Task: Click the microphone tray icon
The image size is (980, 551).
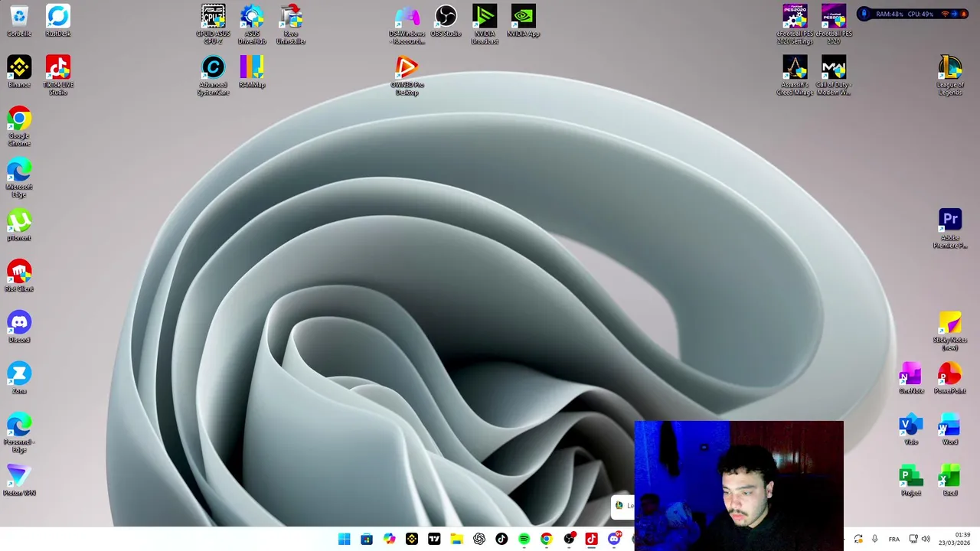Action: (x=874, y=540)
